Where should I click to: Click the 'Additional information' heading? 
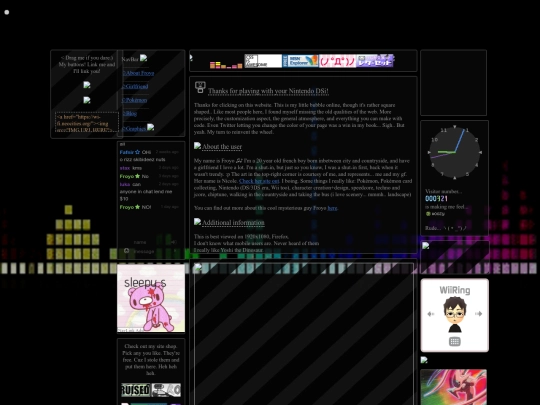(233, 223)
